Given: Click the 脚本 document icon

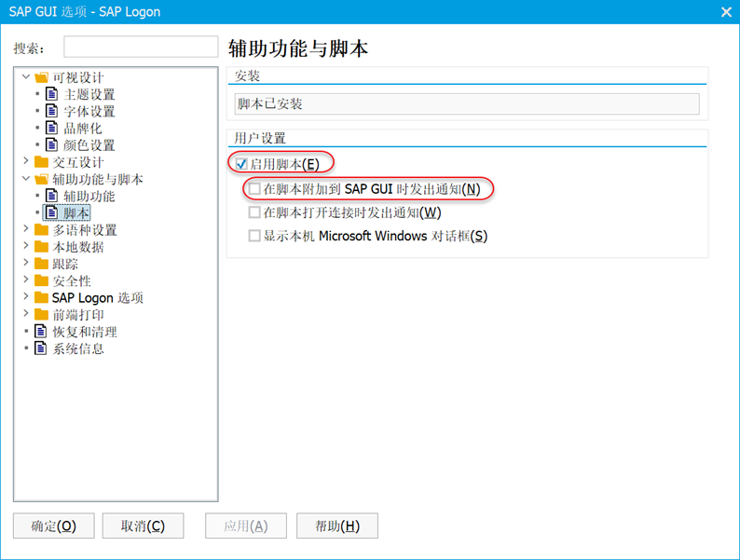Looking at the screenshot, I should click(x=51, y=212).
